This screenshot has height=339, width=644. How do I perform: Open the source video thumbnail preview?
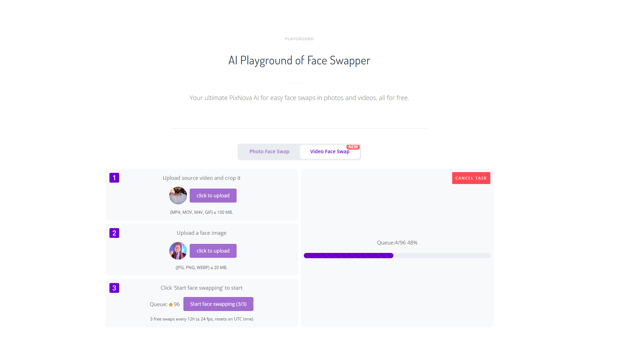(x=178, y=196)
